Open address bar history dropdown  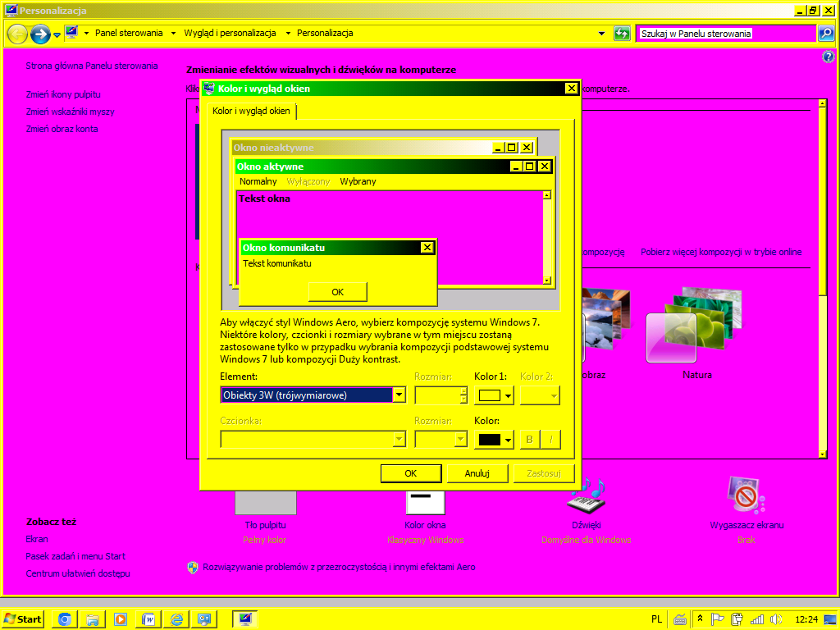601,33
